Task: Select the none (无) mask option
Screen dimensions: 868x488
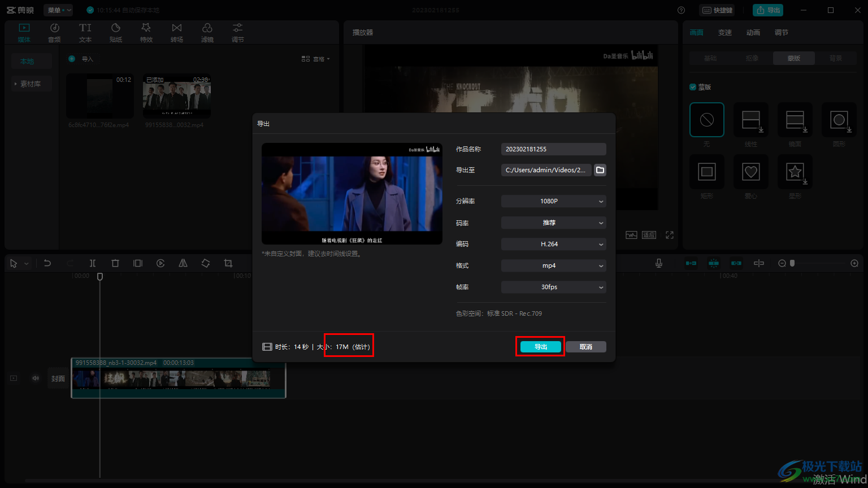Action: tap(707, 120)
